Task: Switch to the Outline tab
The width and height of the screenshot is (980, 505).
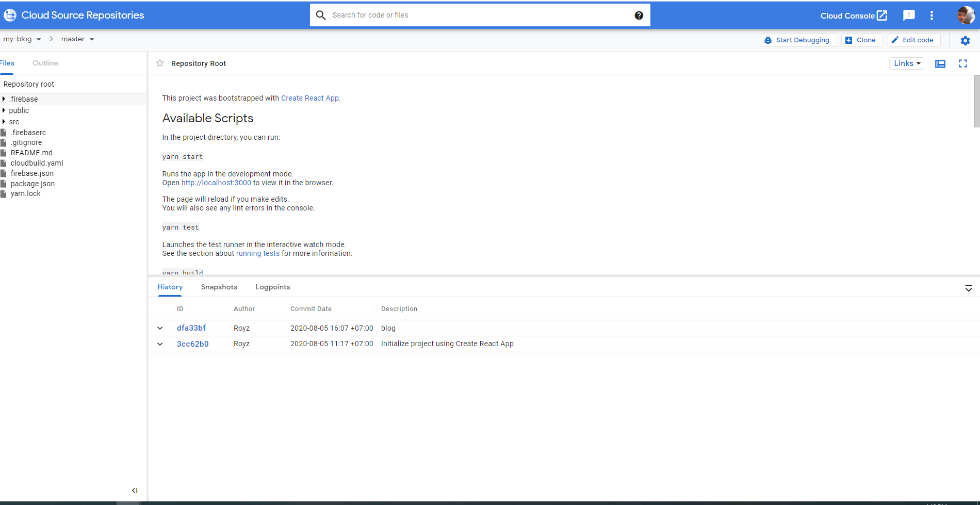Action: click(45, 63)
